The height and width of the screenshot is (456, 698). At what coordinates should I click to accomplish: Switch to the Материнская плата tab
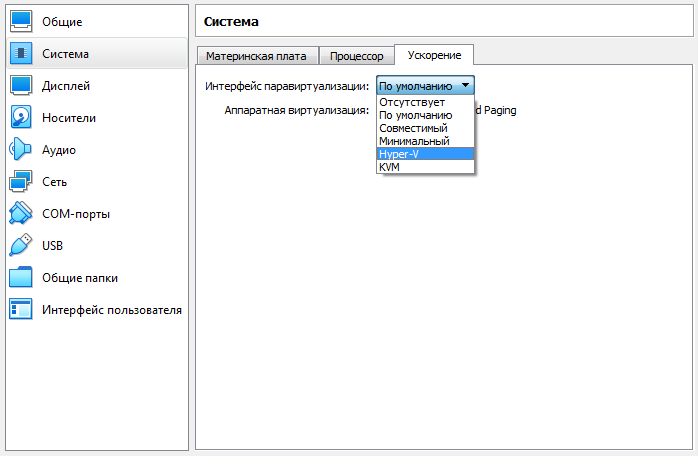(256, 56)
